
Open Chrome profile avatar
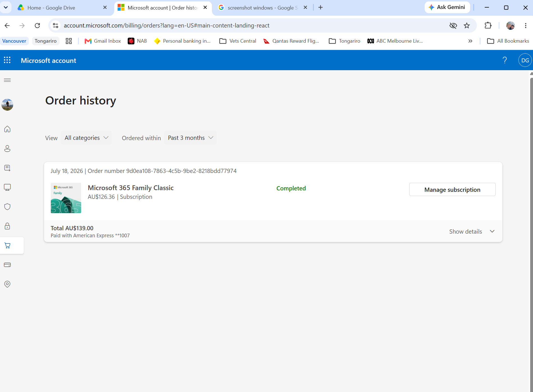[x=511, y=26]
